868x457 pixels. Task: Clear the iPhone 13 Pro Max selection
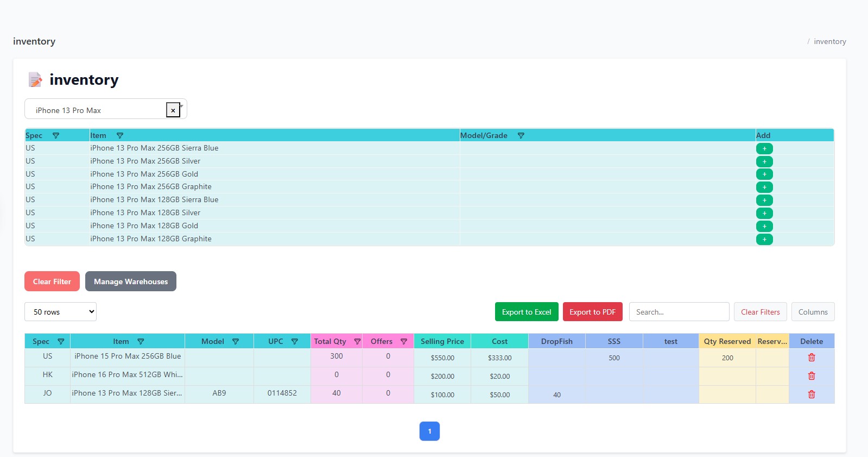tap(173, 110)
